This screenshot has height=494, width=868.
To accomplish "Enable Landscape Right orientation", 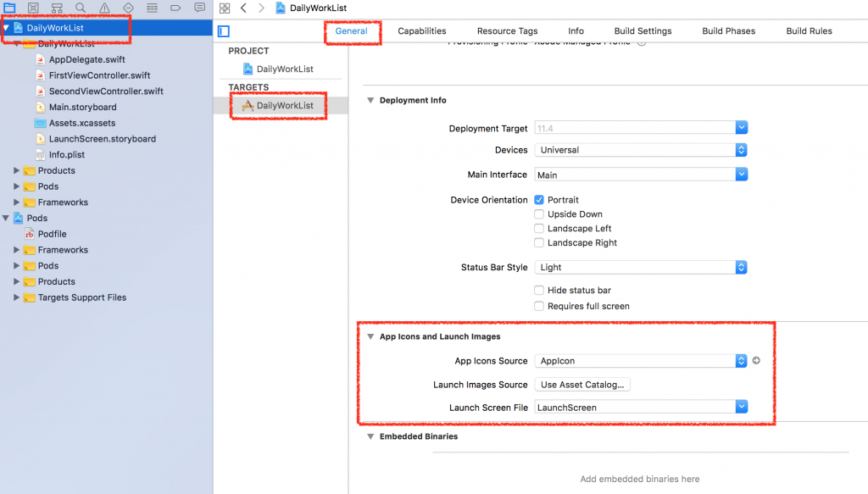I will [538, 243].
